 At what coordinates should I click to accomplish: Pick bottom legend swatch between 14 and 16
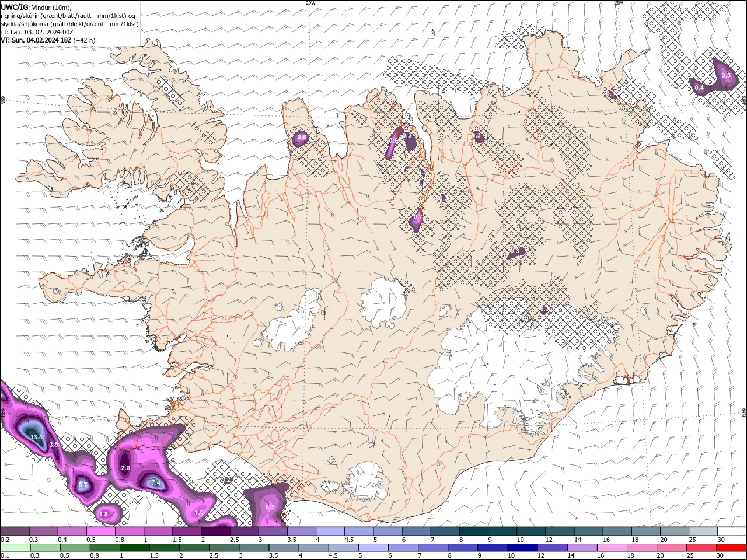point(582,548)
